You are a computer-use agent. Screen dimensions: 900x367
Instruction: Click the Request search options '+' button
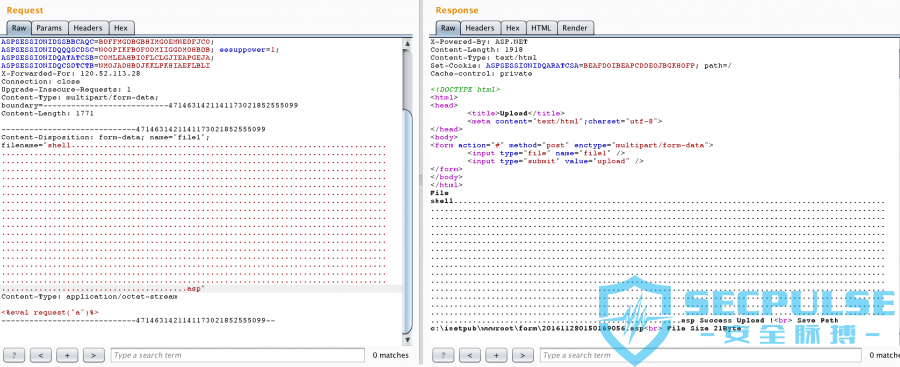pos(67,355)
